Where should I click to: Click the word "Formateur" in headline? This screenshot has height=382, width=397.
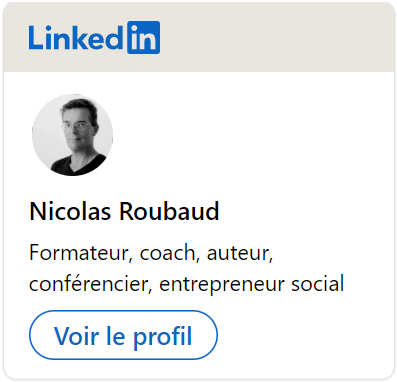(79, 253)
